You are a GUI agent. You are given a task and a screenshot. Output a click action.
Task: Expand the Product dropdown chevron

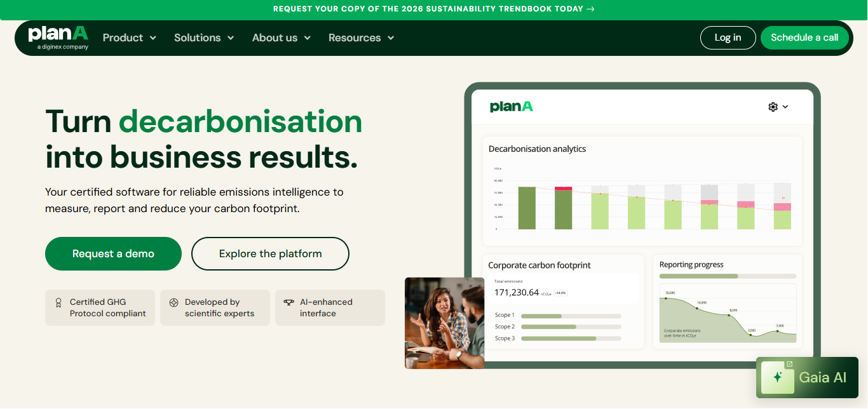[x=153, y=38]
